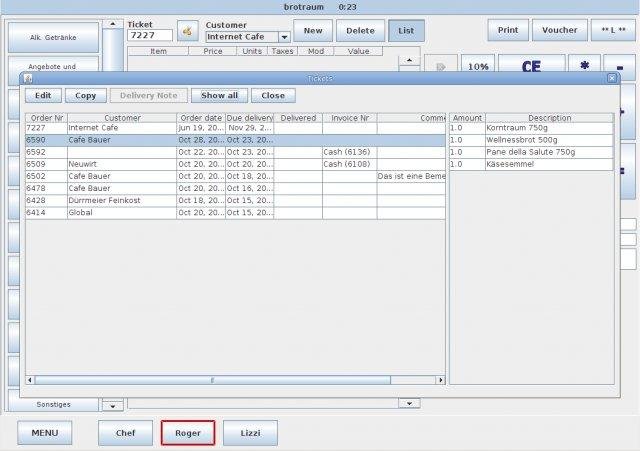
Task: Select order row 6428 Dürrmeier Feinkost
Action: [236, 200]
